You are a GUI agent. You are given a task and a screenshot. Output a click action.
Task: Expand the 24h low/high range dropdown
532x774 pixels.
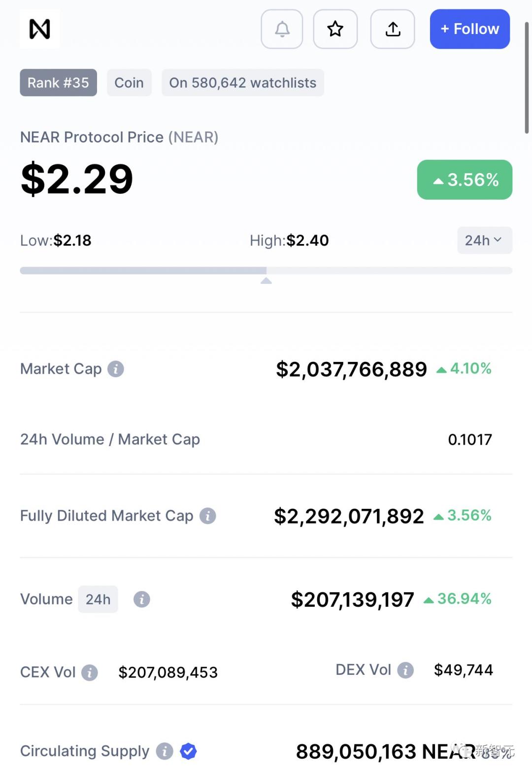pyautogui.click(x=484, y=241)
